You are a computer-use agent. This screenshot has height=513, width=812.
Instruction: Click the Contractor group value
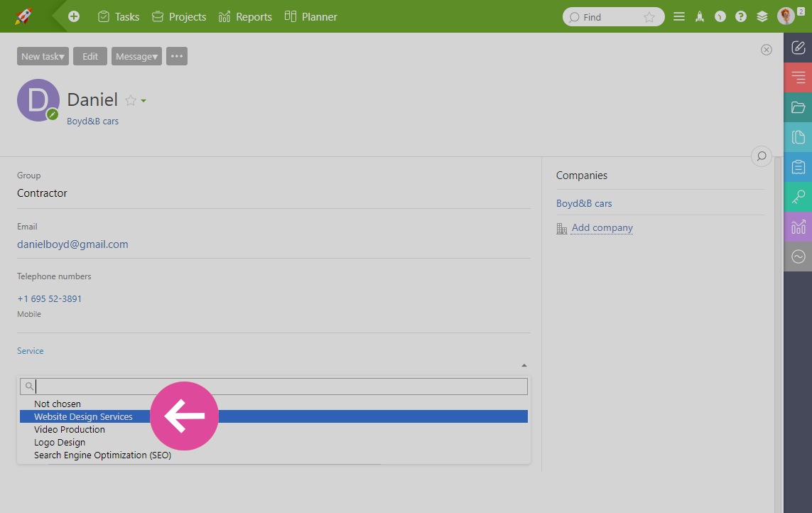(x=42, y=193)
